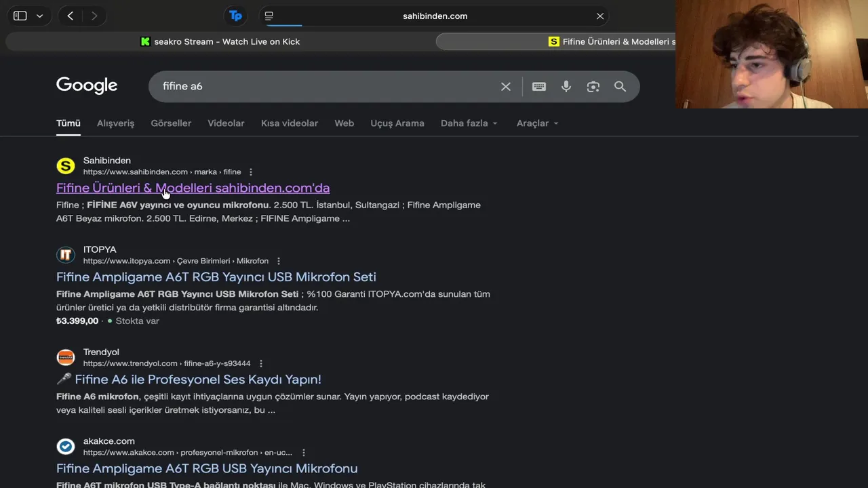Open the on-screen keyboard input tool
868x488 pixels.
tap(539, 86)
